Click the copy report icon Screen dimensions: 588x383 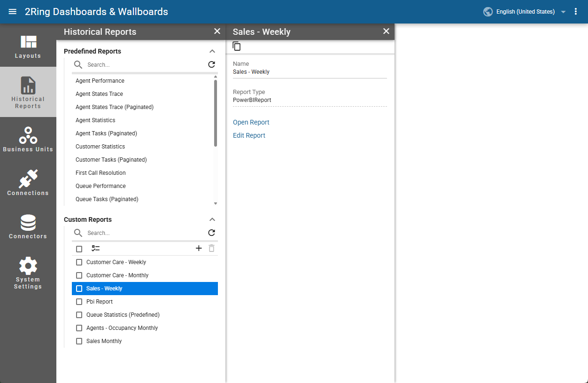pyautogui.click(x=237, y=46)
